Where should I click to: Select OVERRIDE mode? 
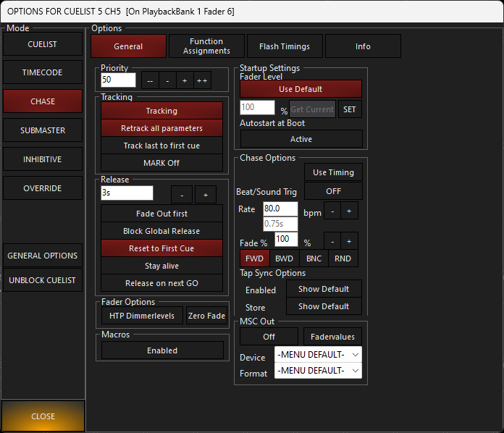click(x=43, y=188)
